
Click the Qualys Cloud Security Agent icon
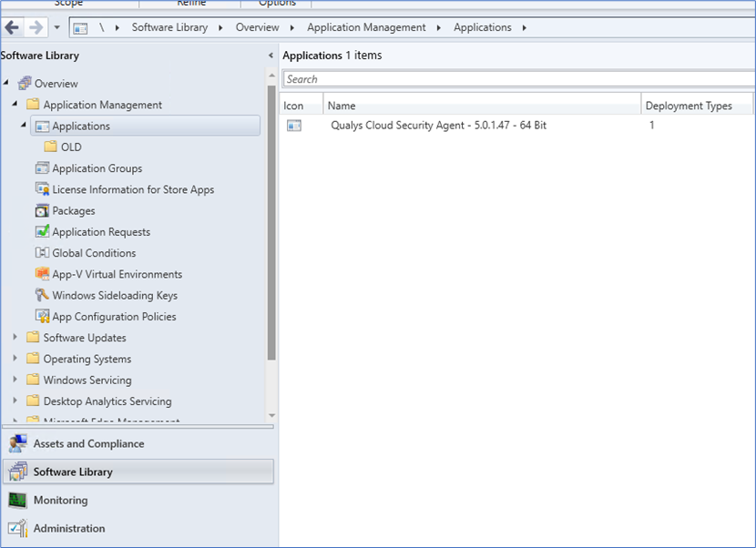[x=293, y=125]
